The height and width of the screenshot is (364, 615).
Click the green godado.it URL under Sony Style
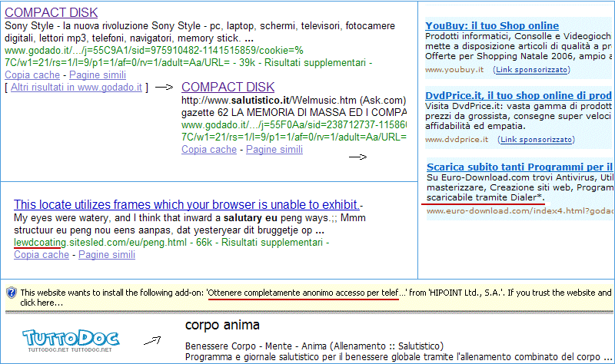tap(154, 56)
